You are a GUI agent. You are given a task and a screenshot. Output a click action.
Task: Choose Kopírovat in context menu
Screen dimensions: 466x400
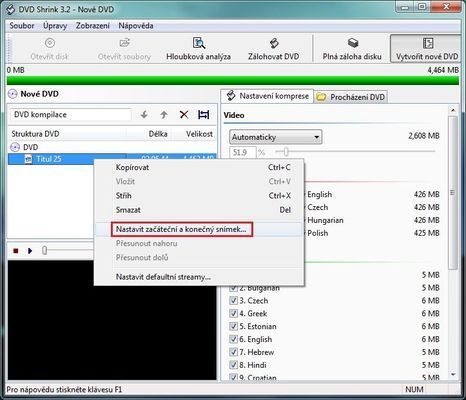(199, 167)
